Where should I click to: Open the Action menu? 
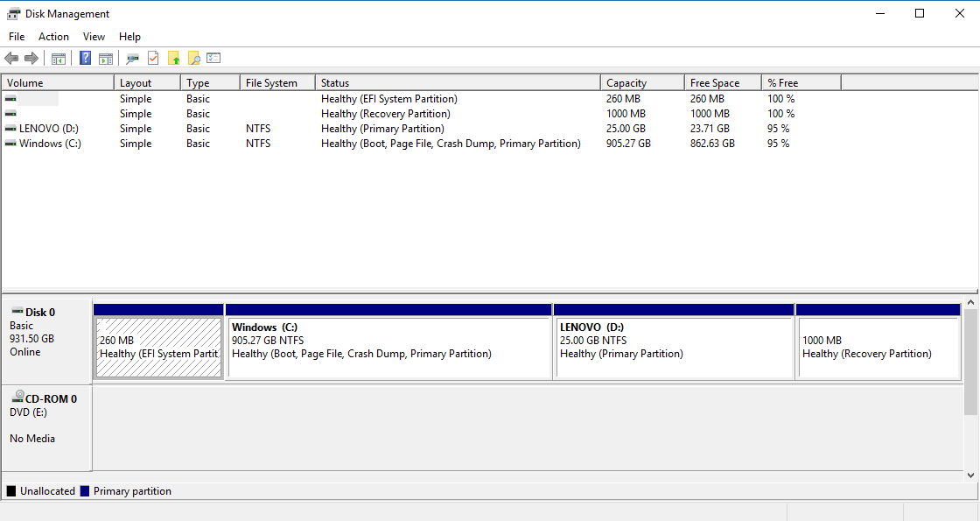(x=53, y=37)
